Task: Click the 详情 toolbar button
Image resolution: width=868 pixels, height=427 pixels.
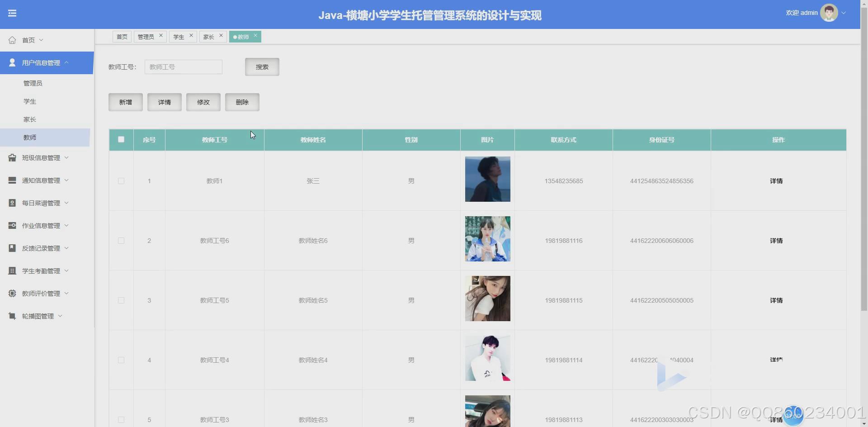Action: coord(165,102)
